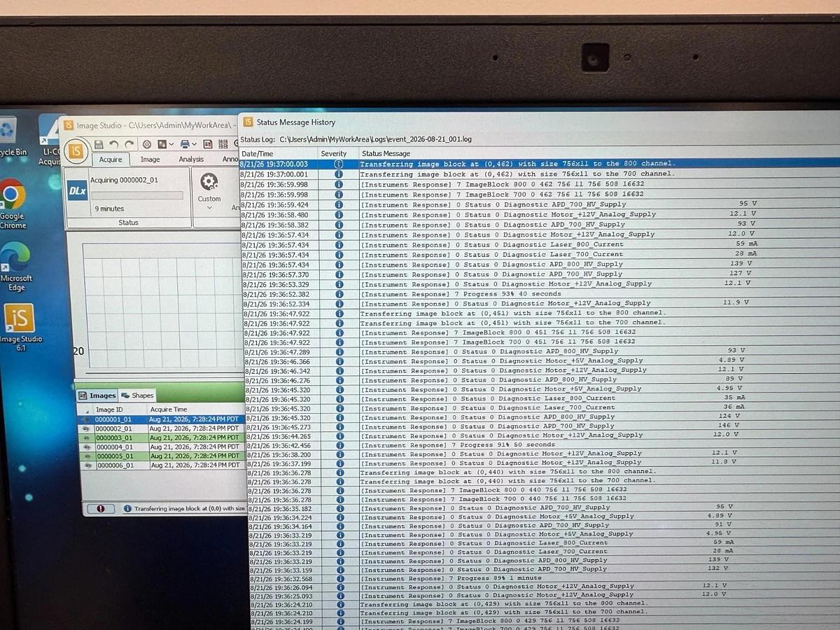The width and height of the screenshot is (840, 630).
Task: Select the Progress 93% 40 seconds log entry
Action: tap(539, 294)
